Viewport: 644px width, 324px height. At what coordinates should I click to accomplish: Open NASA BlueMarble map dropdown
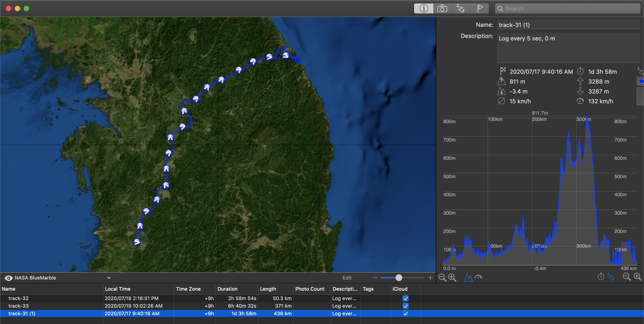tap(63, 278)
